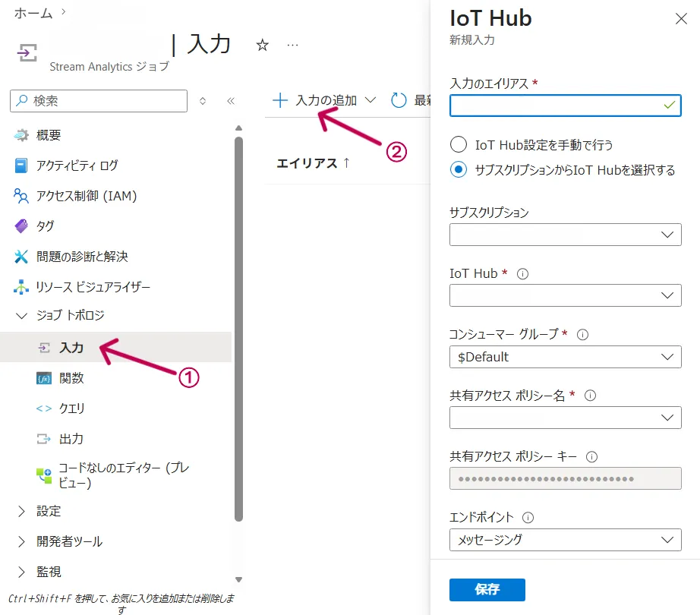The height and width of the screenshot is (615, 700).
Task: Open the IoT Hub dropdown
Action: (x=565, y=295)
